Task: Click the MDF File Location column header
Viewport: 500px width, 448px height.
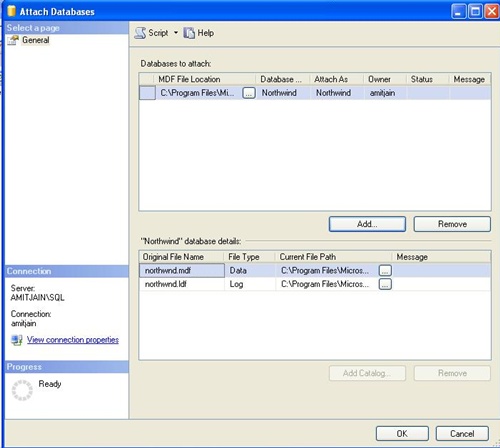Action: [x=204, y=79]
